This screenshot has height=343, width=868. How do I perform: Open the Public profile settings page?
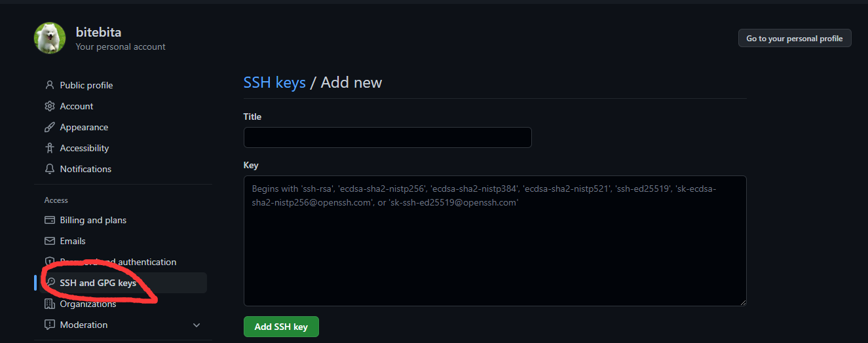(86, 85)
